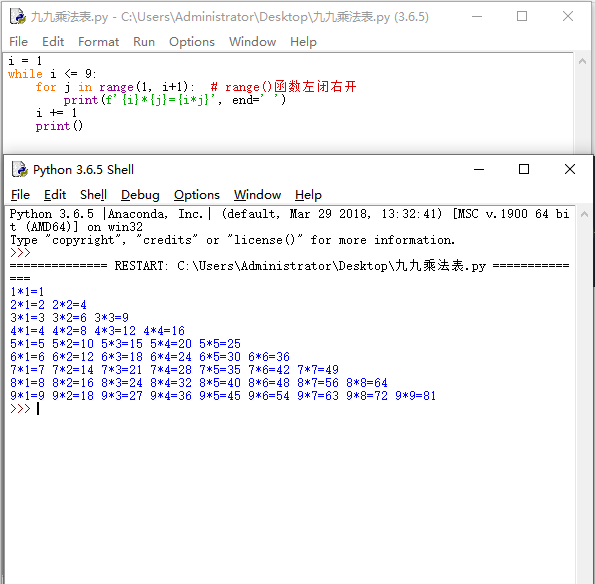Click on the 'i = 1' code line
595x584 pixels.
point(25,61)
